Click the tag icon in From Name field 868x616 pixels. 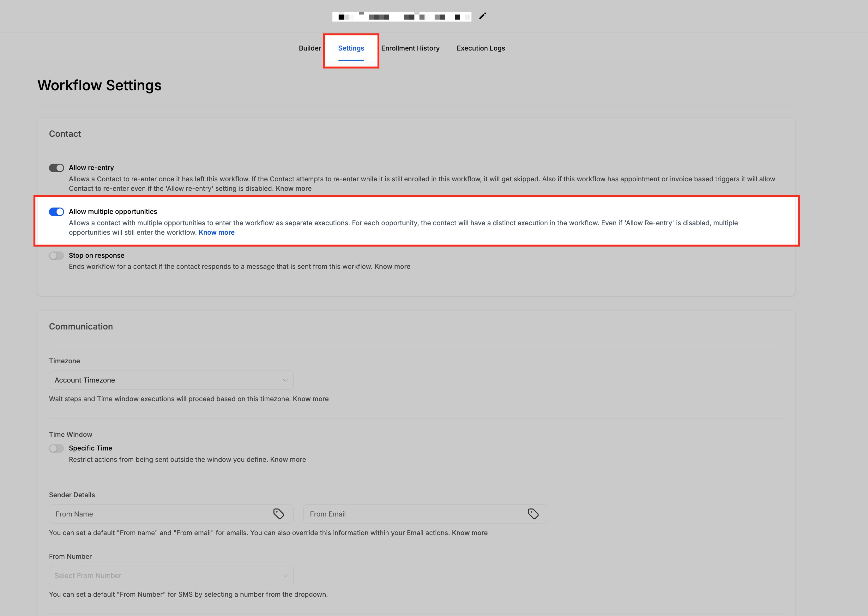coord(279,514)
